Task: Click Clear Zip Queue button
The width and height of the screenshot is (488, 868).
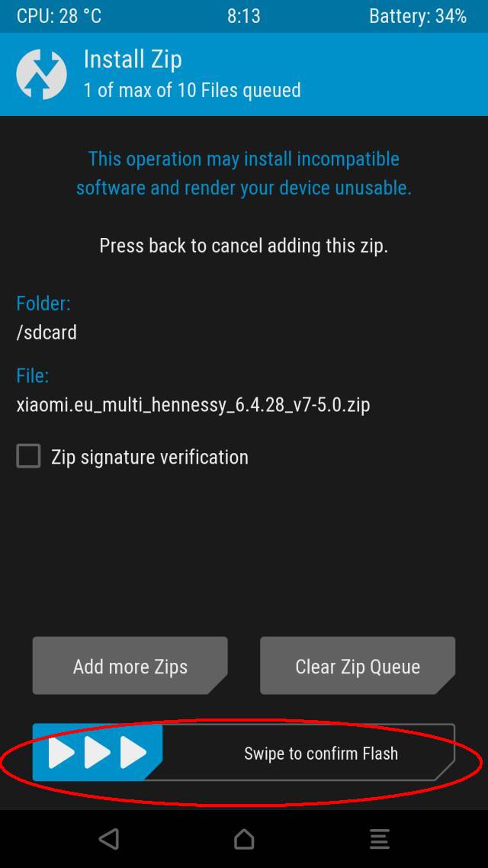Action: tap(358, 665)
